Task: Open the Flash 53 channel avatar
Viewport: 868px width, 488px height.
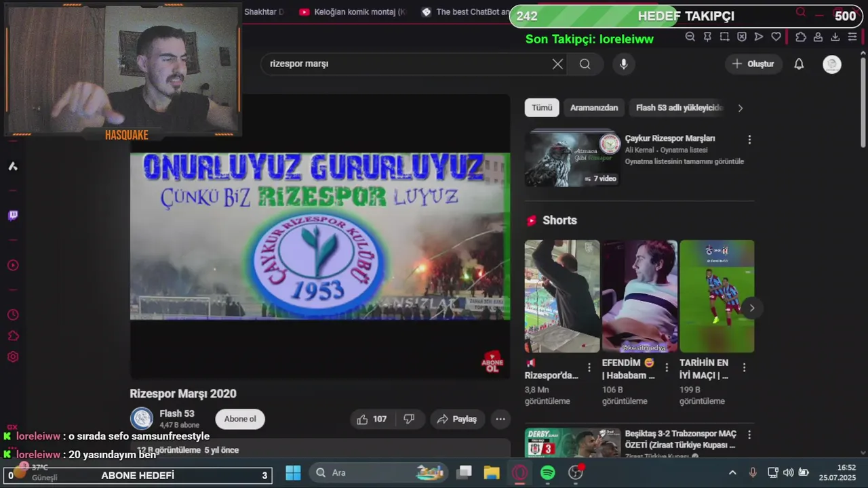Action: [142, 419]
